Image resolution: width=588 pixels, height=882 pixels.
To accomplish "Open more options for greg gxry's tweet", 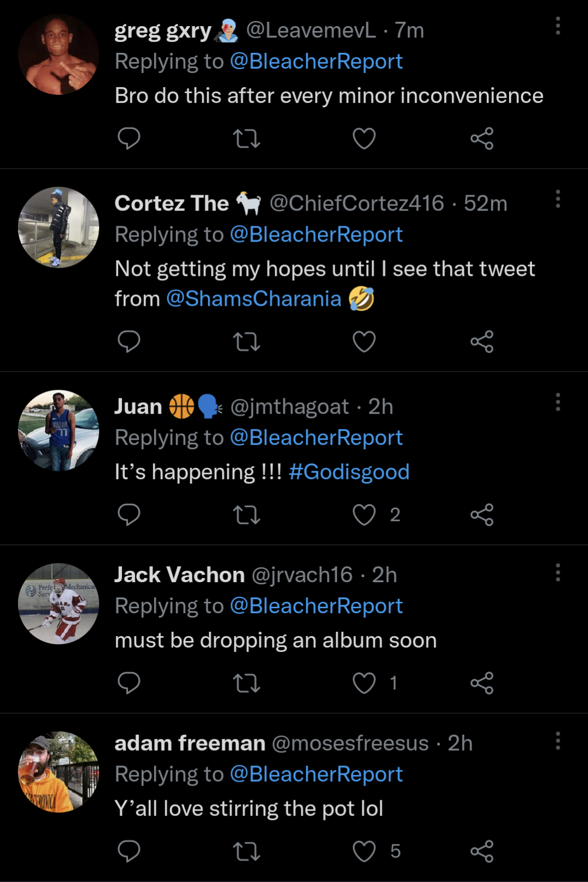I will pyautogui.click(x=557, y=26).
